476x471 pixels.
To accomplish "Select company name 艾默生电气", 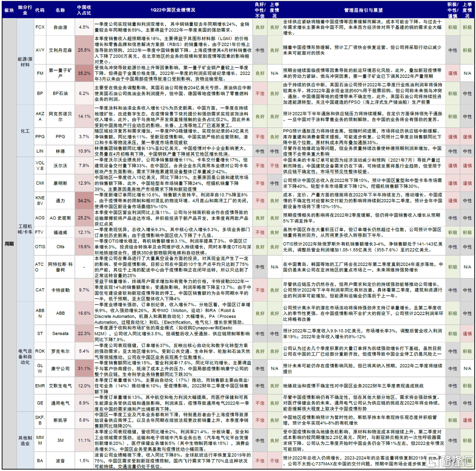I will click(60, 386).
